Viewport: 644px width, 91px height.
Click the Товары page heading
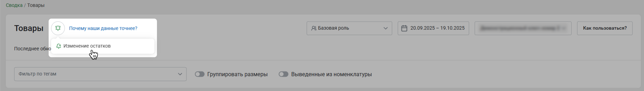tap(29, 28)
